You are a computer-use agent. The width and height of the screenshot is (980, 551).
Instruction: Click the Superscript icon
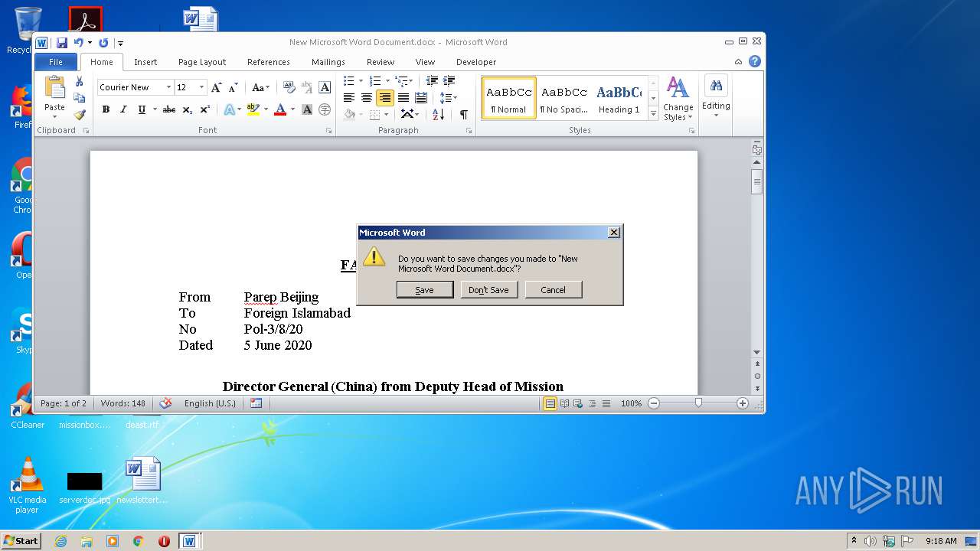pos(204,109)
